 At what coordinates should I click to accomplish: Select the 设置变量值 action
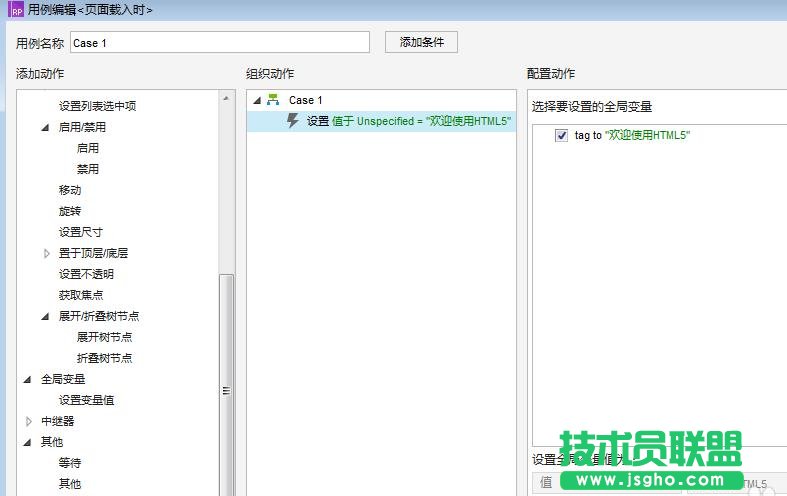point(86,400)
